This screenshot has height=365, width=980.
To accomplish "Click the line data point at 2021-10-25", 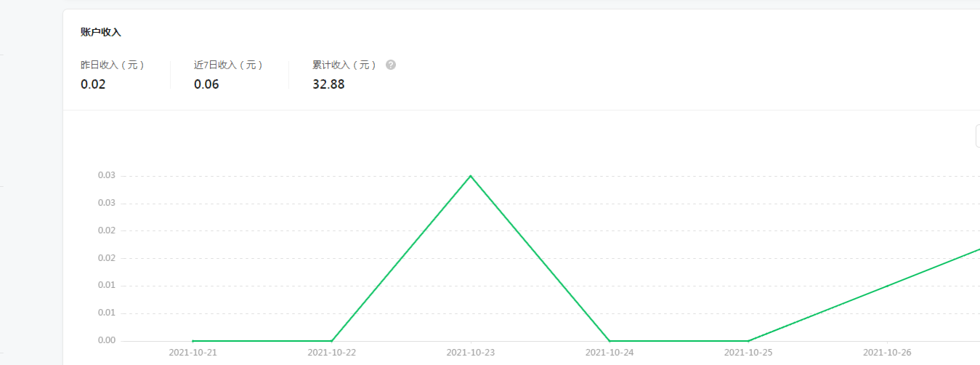I will point(748,340).
